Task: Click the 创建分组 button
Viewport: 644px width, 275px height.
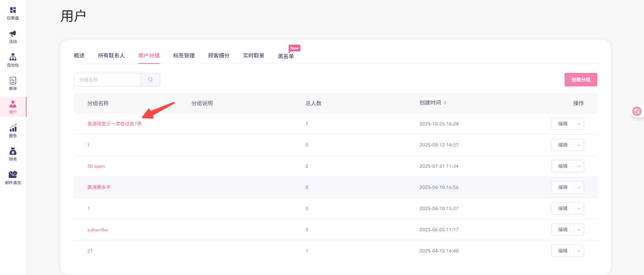Action: 580,80
